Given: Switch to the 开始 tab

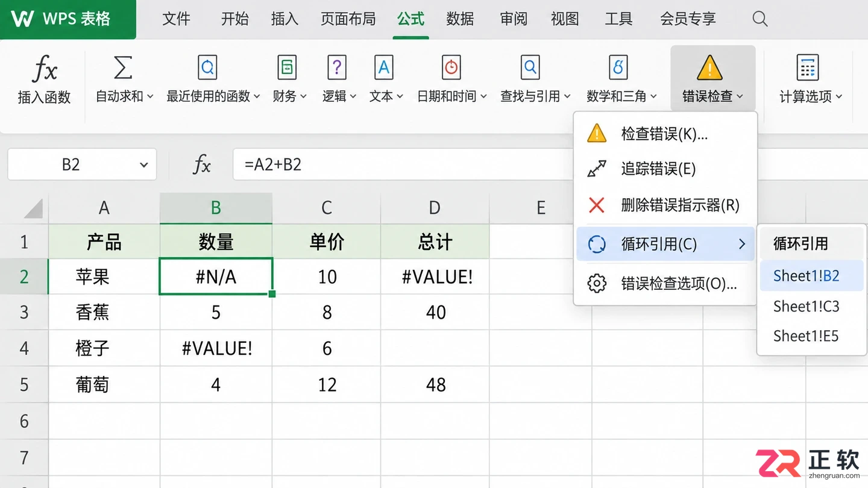Looking at the screenshot, I should pos(234,19).
